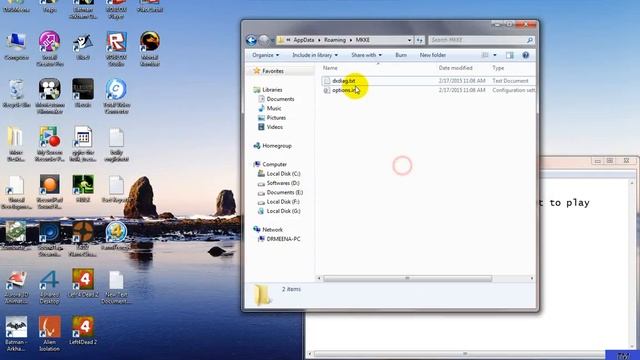
Task: Open the Alien Isolation desktop shortcut
Action: 50,333
